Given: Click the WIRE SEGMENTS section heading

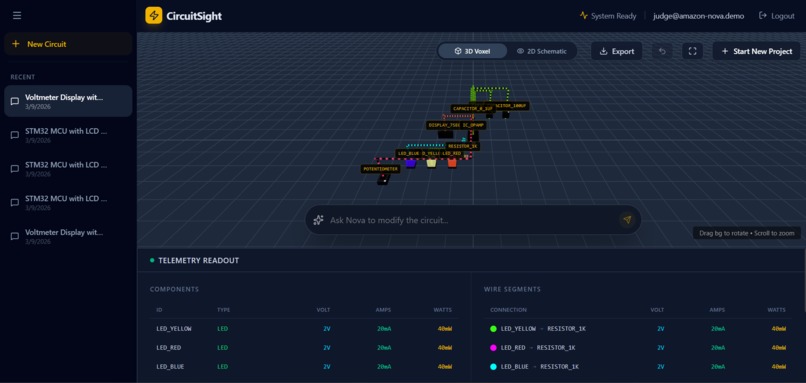Looking at the screenshot, I should tap(512, 289).
